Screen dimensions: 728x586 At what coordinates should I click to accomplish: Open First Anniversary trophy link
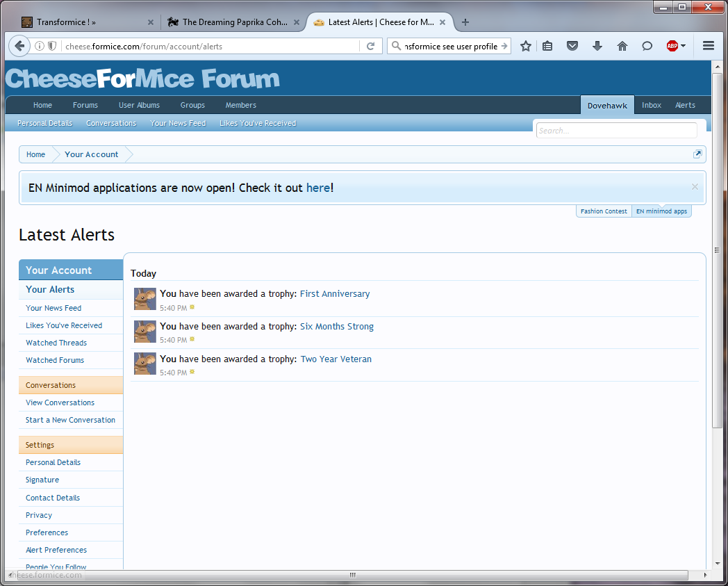click(335, 294)
